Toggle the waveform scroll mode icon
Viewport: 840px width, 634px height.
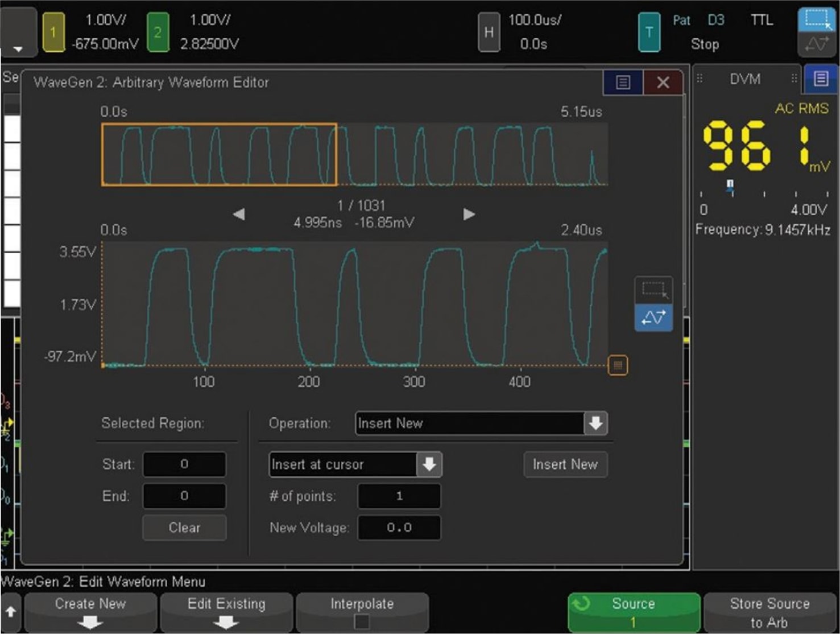(x=653, y=318)
